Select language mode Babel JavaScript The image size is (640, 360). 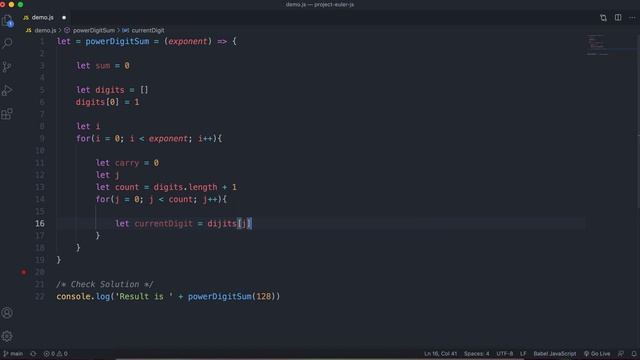pyautogui.click(x=555, y=353)
